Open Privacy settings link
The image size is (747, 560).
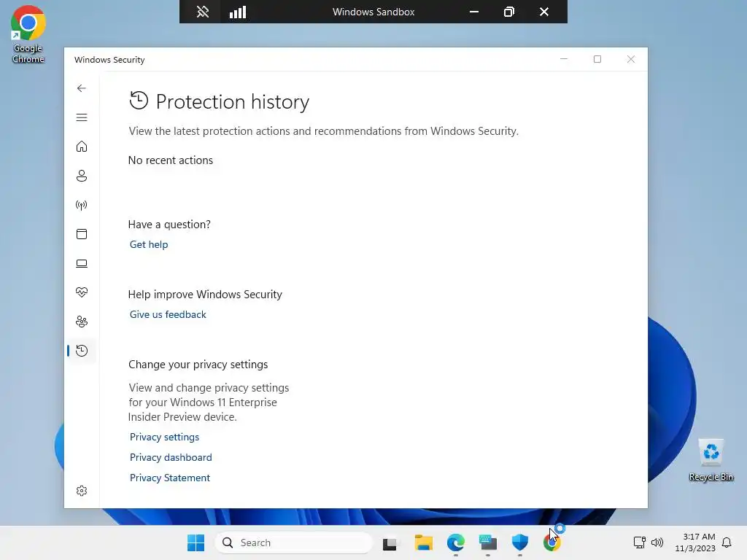(x=164, y=437)
